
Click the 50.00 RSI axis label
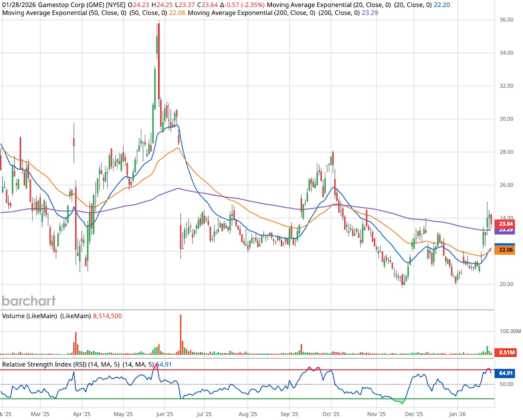pos(506,384)
